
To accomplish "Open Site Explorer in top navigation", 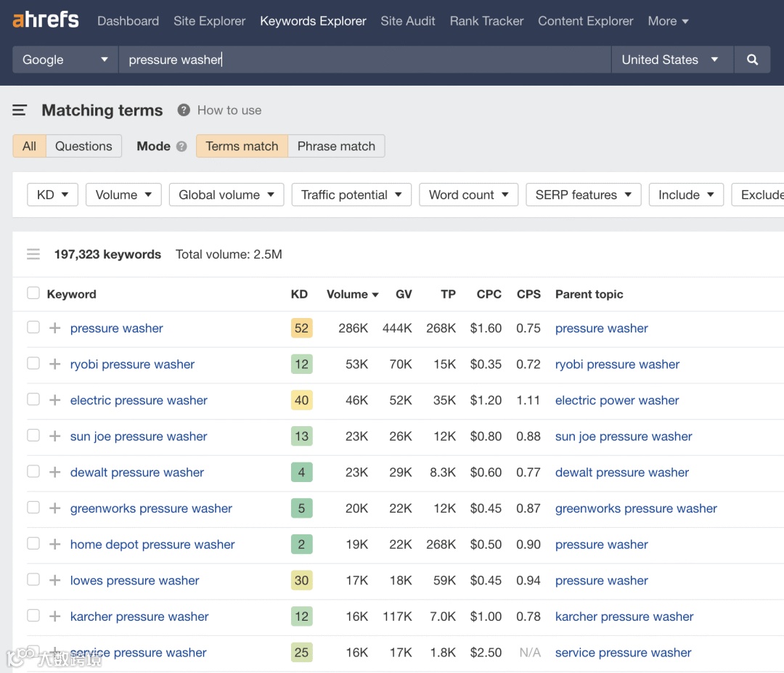I will (210, 21).
